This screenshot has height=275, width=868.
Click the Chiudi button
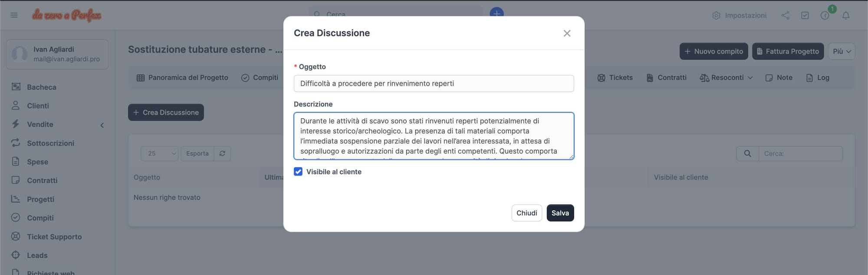tap(526, 213)
